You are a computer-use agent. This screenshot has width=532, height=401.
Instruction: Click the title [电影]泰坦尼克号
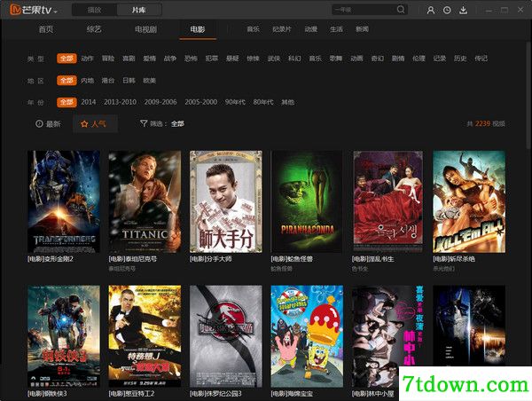point(133,259)
